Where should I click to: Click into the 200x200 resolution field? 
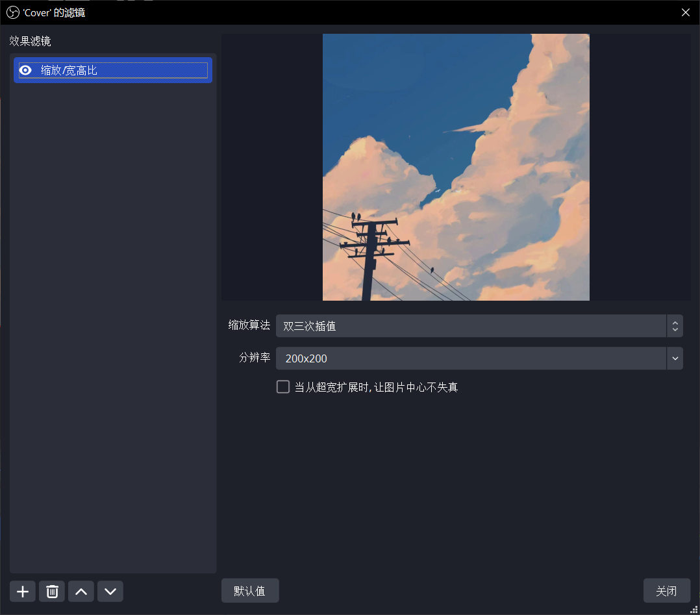[471, 358]
